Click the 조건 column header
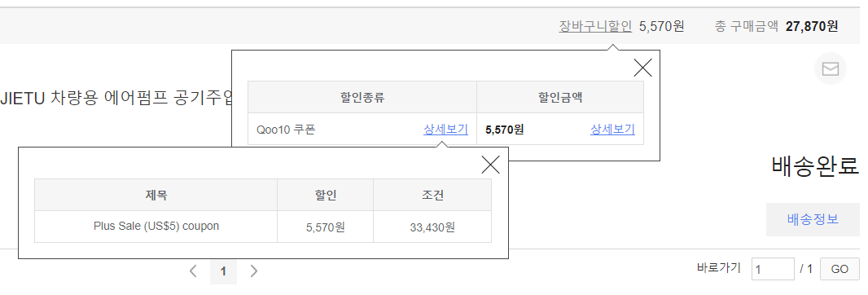The image size is (868, 295). pyautogui.click(x=432, y=196)
